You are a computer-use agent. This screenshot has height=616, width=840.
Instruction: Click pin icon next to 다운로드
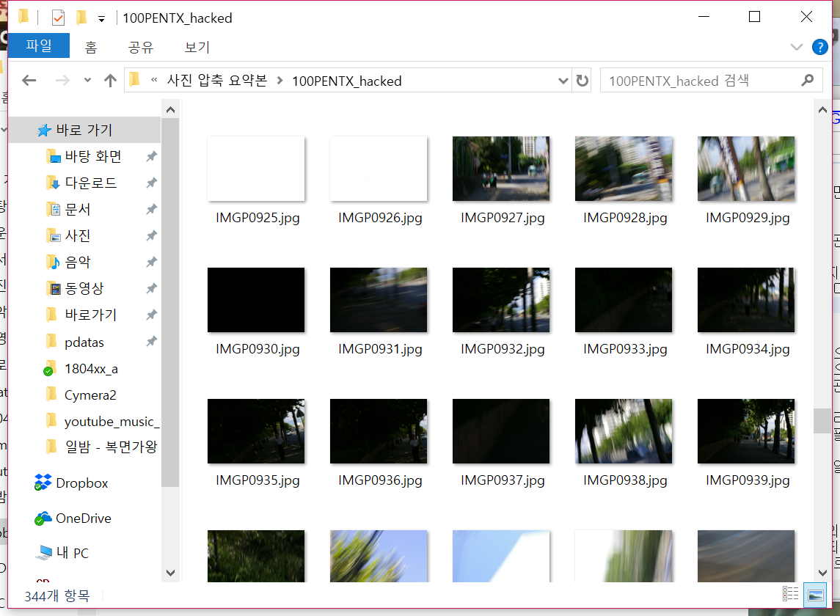[x=152, y=183]
